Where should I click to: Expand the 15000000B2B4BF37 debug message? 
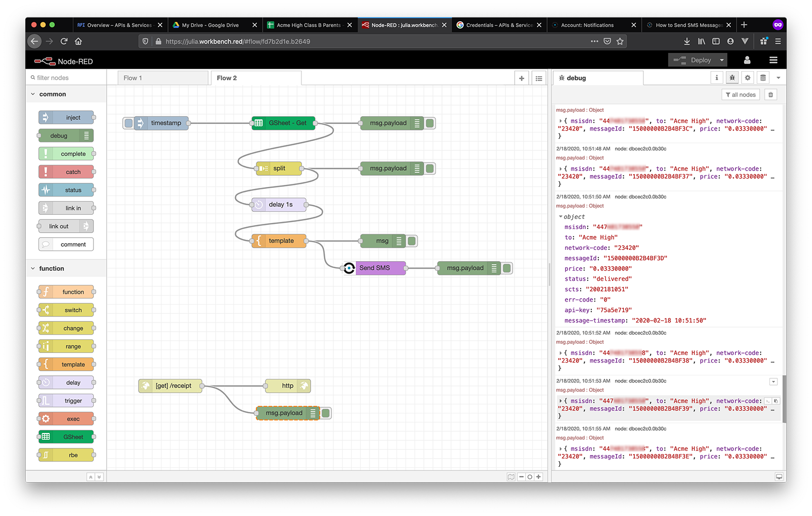click(x=561, y=169)
